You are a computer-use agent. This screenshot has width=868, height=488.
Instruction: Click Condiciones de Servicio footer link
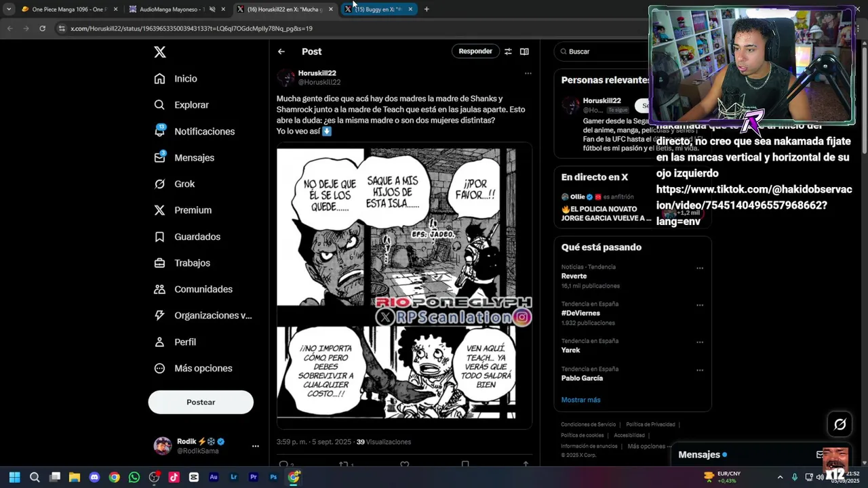[x=588, y=424]
